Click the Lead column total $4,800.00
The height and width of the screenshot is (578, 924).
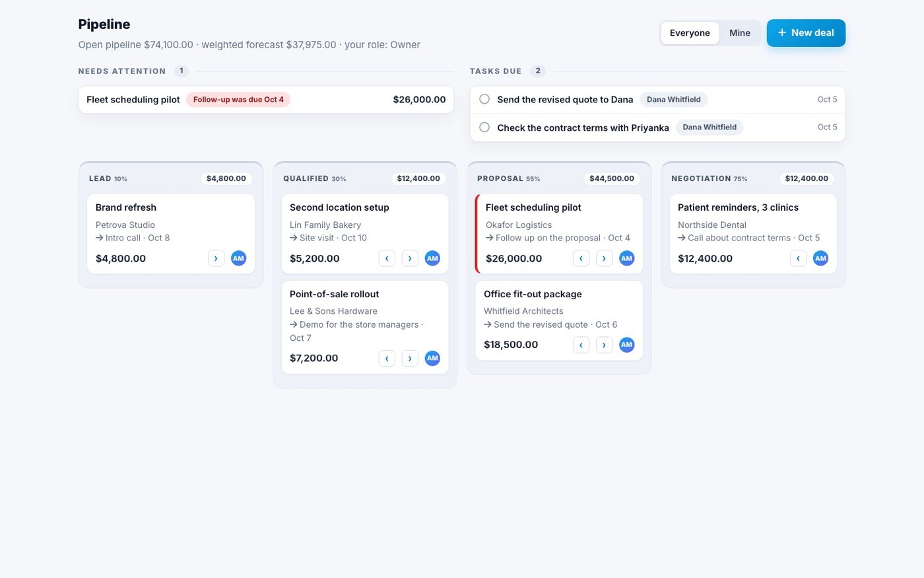coord(226,178)
